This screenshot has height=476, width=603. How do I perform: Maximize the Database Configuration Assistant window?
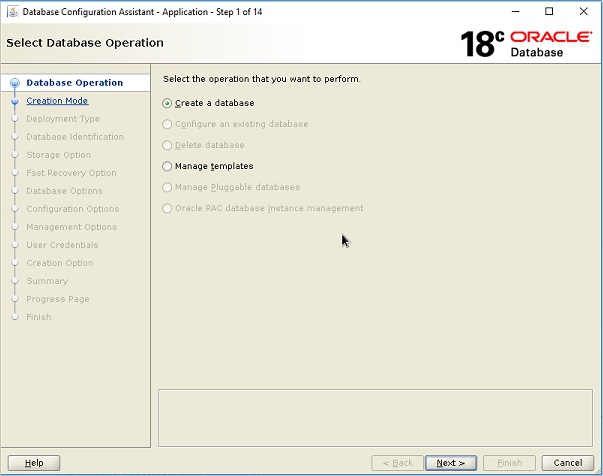click(549, 12)
